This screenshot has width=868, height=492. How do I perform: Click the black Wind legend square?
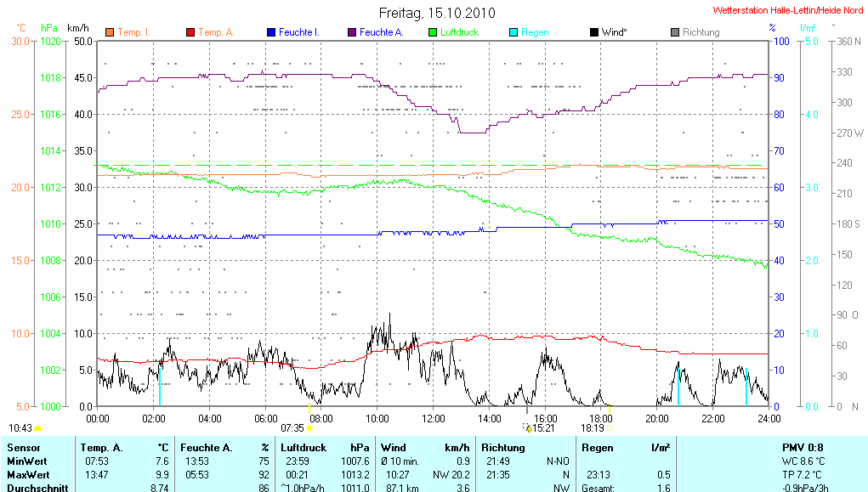point(593,32)
